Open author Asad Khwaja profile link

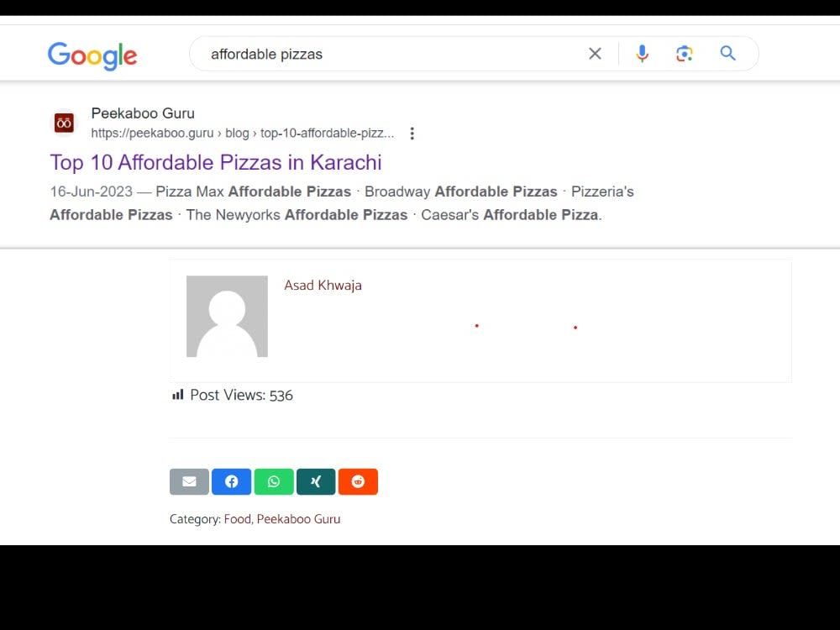click(x=323, y=285)
